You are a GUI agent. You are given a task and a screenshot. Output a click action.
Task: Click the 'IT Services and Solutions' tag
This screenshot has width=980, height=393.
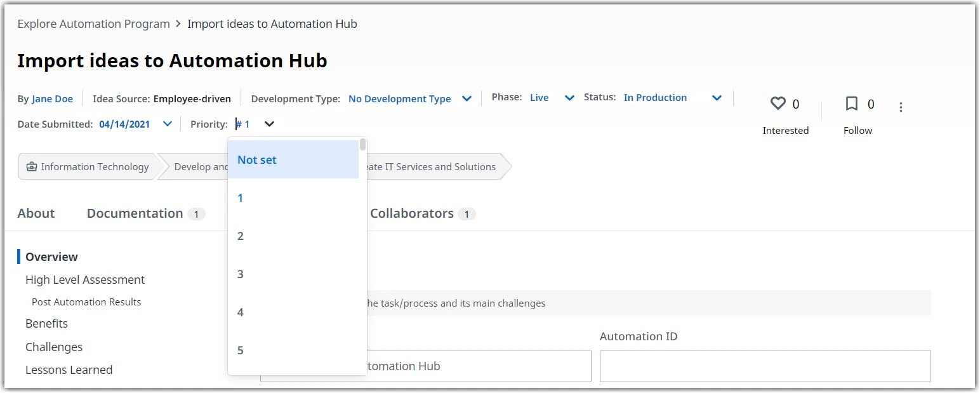pyautogui.click(x=439, y=167)
